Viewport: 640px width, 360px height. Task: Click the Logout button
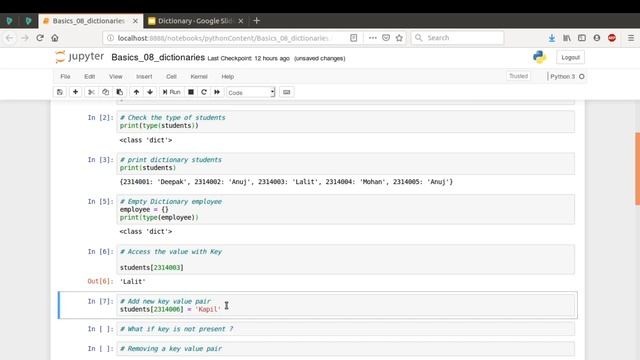coord(570,58)
